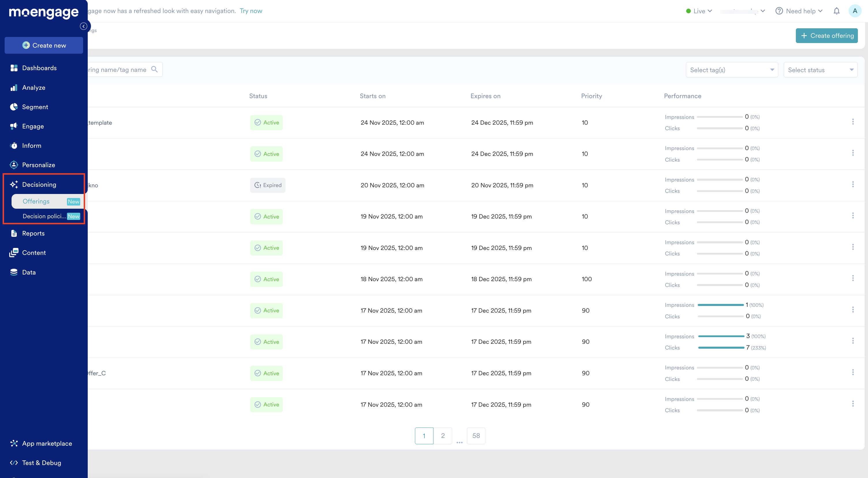Click the Try now link
The image size is (868, 478).
(x=251, y=11)
